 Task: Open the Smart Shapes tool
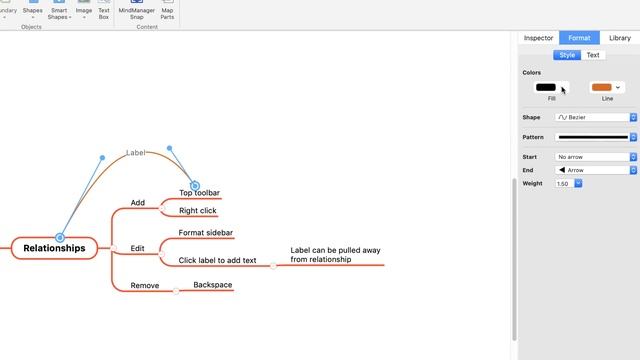(x=59, y=10)
